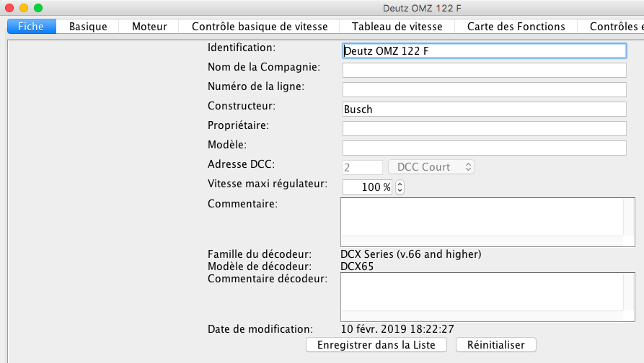The image size is (644, 363).
Task: Click the Commentaire décodeur horizontal scrollbar
Action: click(x=482, y=316)
